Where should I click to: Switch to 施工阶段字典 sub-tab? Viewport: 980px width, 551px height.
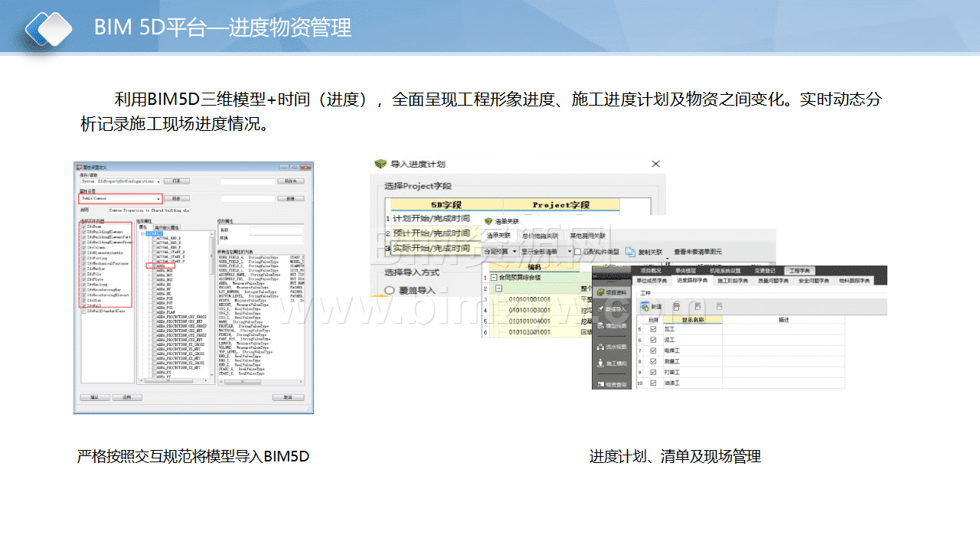point(733,281)
